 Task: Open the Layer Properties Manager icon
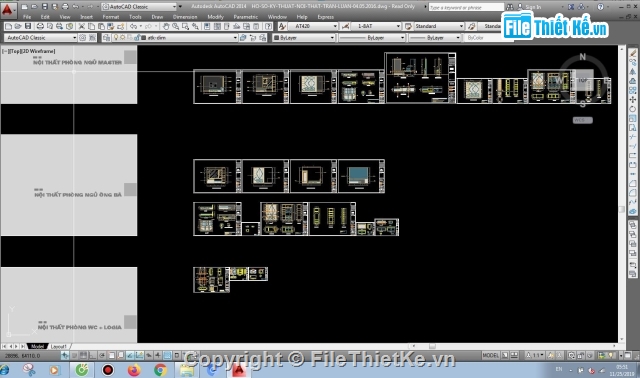[107, 38]
